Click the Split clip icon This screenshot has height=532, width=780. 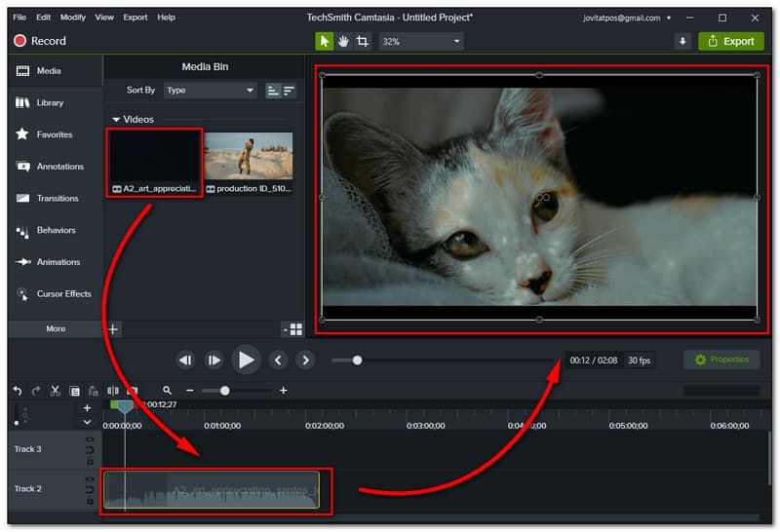click(x=113, y=390)
